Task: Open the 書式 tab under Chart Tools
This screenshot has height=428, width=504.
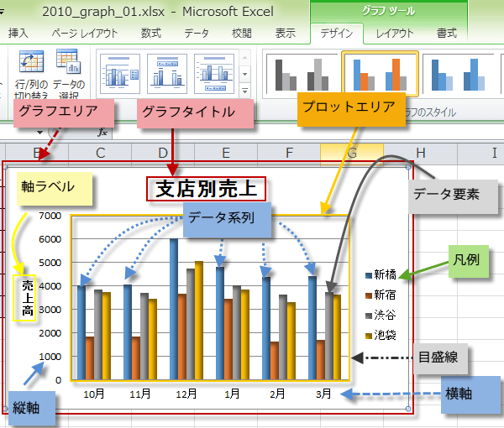Action: click(447, 34)
